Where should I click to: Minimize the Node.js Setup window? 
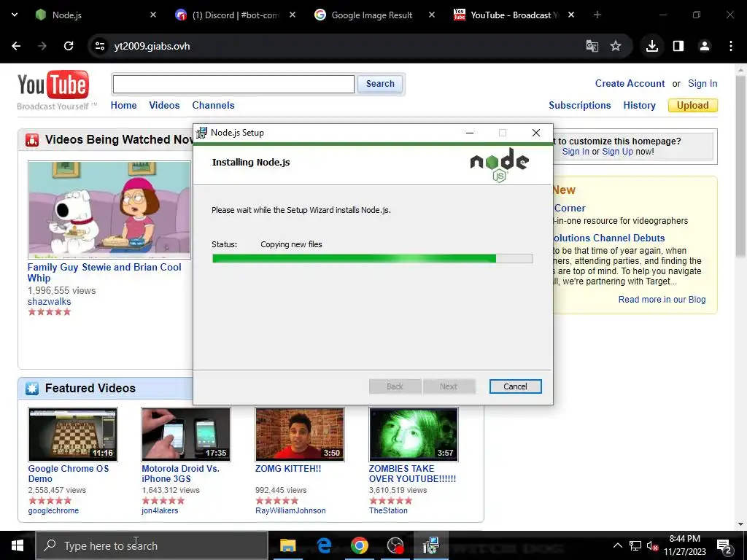coord(470,133)
